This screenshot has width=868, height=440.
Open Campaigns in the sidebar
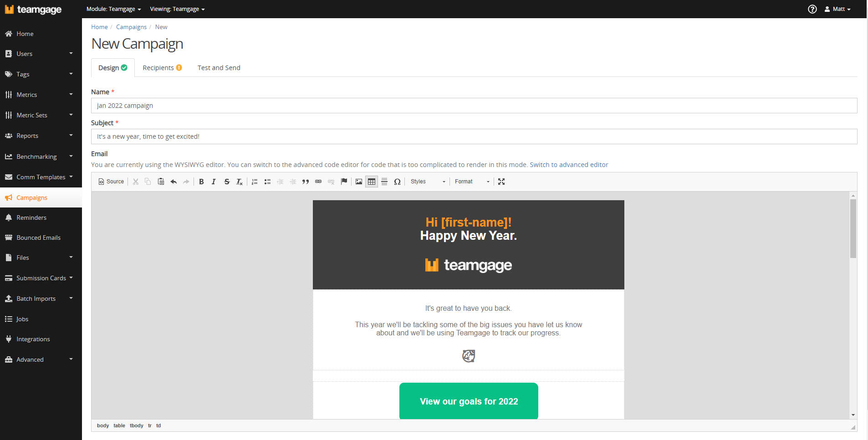click(41, 197)
